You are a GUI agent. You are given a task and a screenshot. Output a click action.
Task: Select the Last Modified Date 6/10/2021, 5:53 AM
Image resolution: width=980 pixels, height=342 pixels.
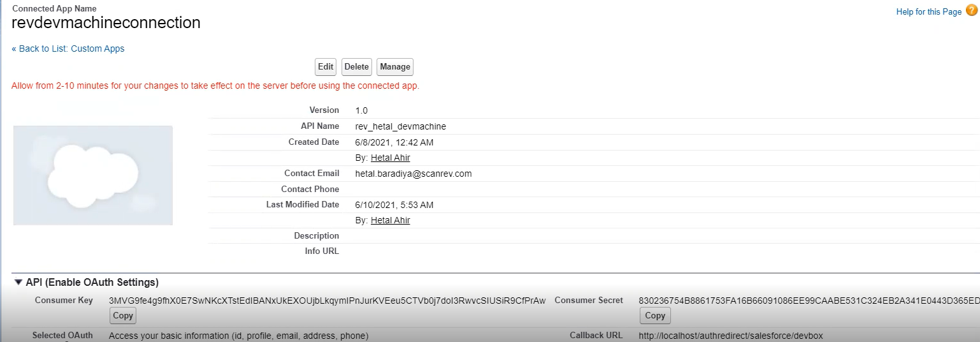click(x=394, y=205)
